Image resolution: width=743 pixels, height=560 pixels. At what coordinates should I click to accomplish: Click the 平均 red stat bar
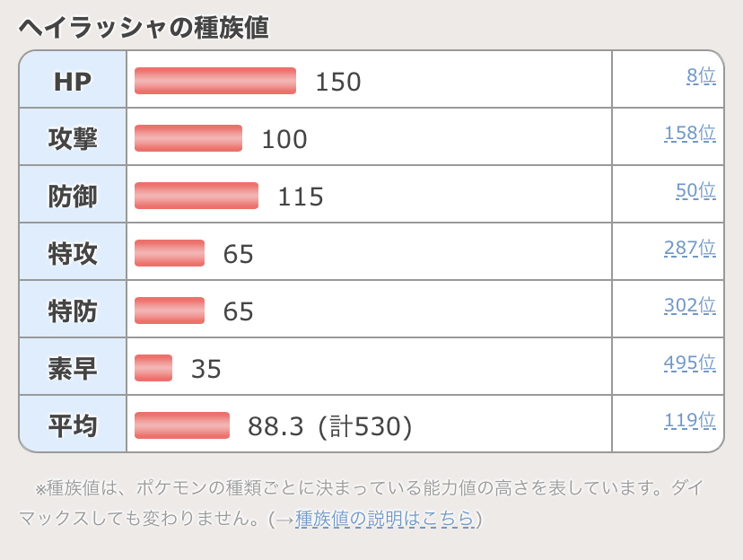pos(182,425)
